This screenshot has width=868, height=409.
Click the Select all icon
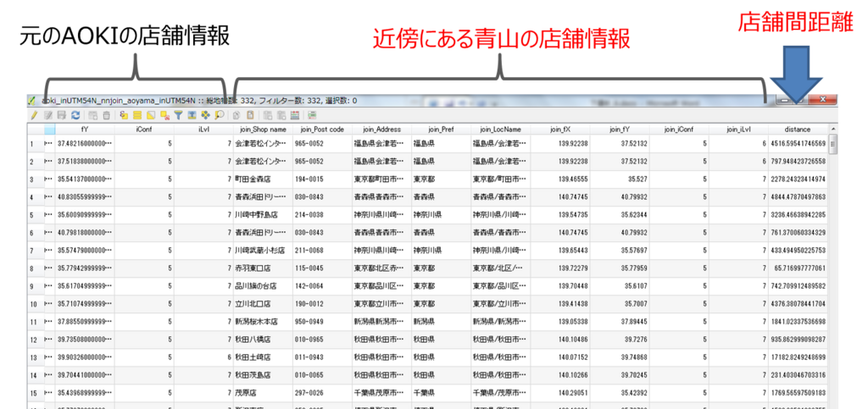coord(137,115)
